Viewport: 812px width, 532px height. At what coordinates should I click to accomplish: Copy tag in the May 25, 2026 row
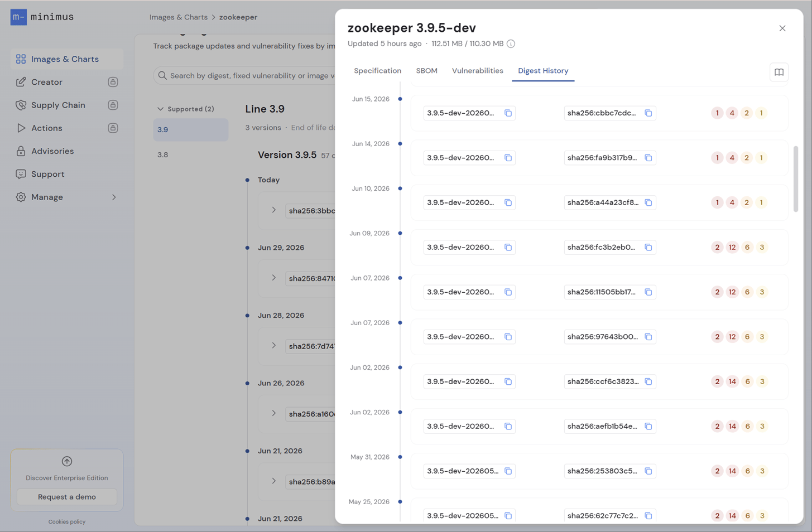[508, 516]
